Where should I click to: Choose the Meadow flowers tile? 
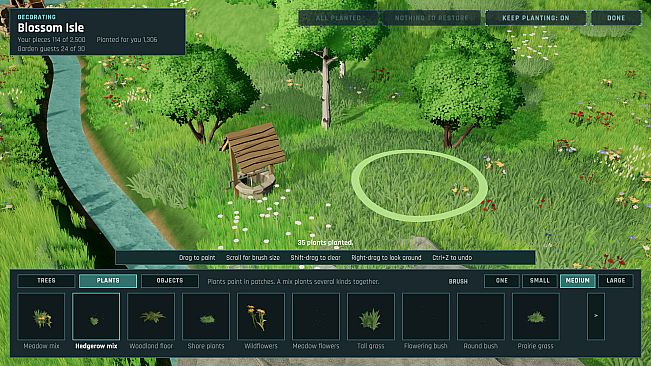point(316,317)
